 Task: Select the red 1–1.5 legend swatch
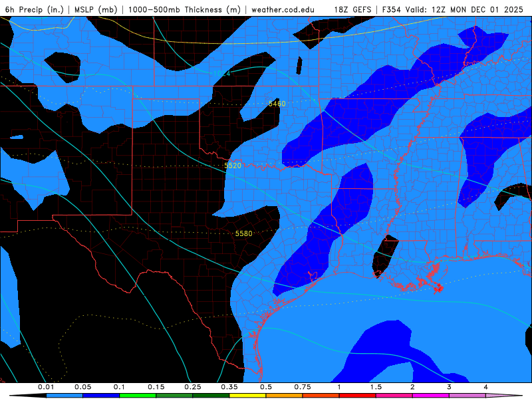tap(358, 396)
